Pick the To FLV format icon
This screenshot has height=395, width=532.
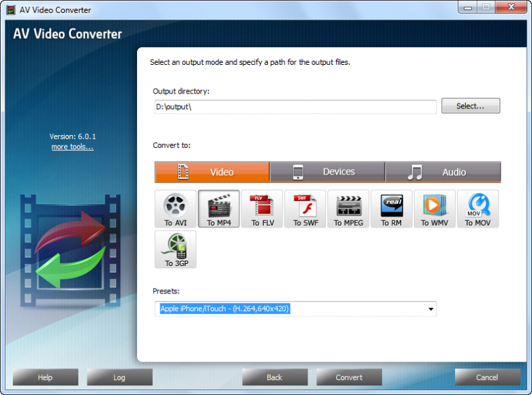[x=262, y=209]
